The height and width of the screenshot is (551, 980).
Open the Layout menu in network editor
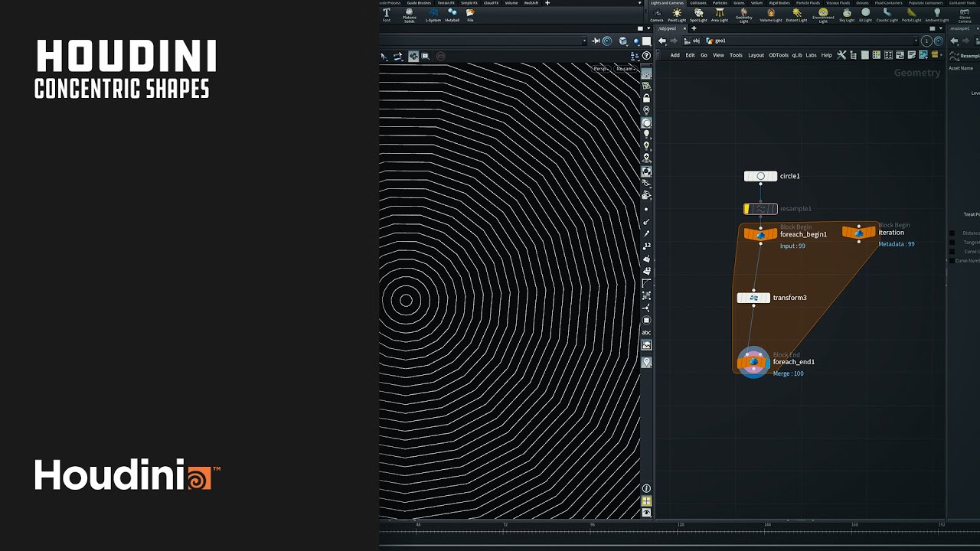pos(756,55)
